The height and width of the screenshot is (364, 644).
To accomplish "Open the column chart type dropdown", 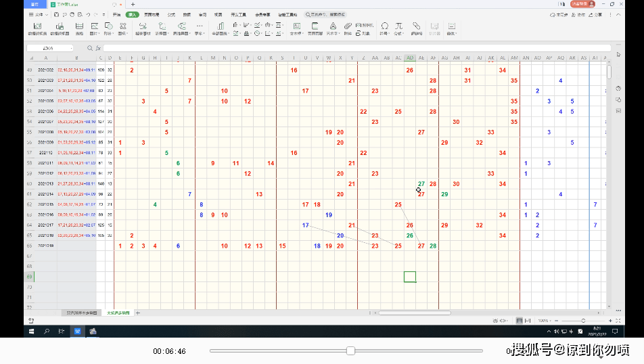I will 235,25.
